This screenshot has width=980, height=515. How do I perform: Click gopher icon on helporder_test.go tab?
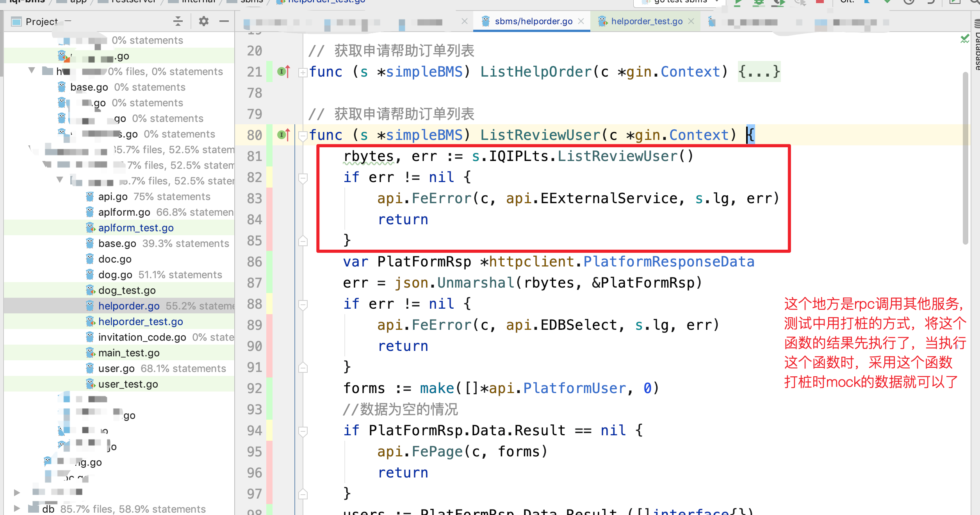pyautogui.click(x=602, y=21)
